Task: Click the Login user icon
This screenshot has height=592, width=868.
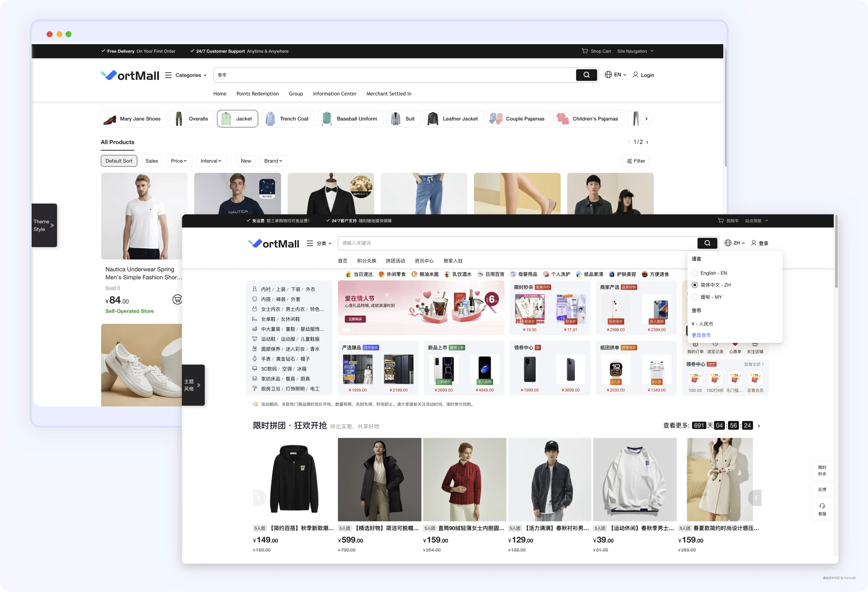Action: tap(635, 75)
